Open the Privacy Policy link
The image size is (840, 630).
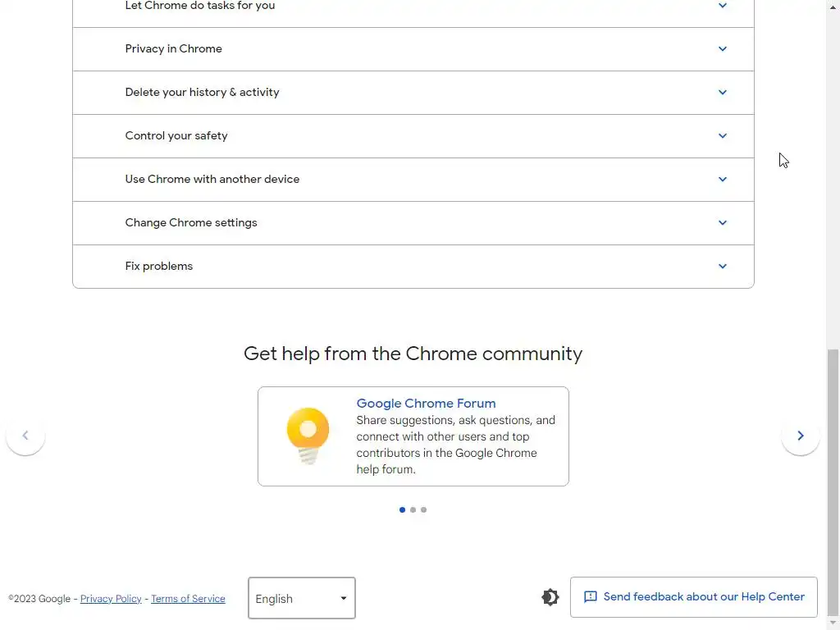111,599
